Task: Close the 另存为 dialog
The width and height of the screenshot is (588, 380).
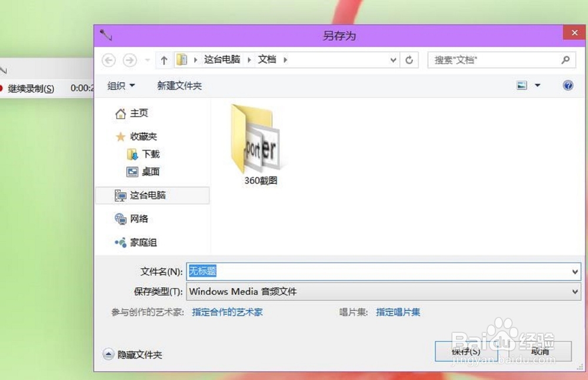Action: coord(574,33)
